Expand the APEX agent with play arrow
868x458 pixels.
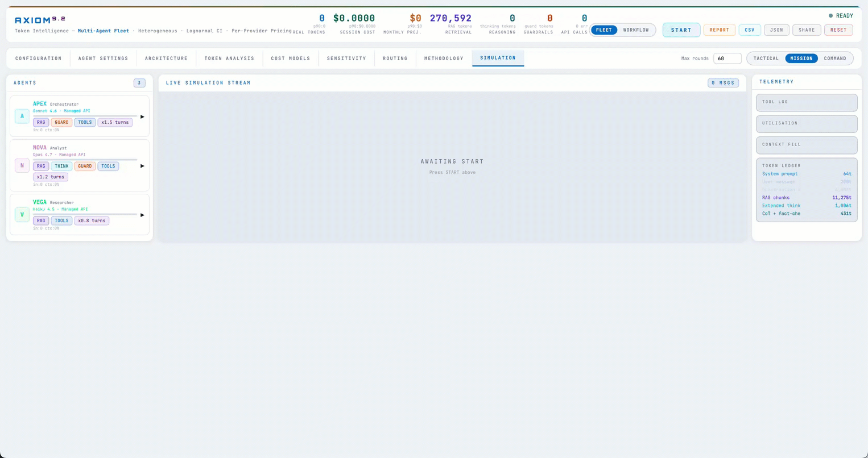(142, 116)
